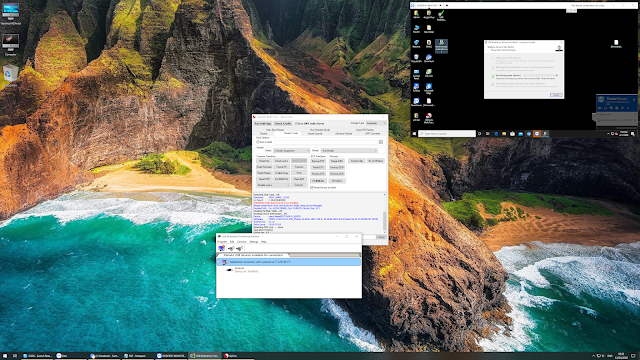Click the Edge icon in remote taskbar
This screenshot has height=360, width=640.
(x=496, y=133)
